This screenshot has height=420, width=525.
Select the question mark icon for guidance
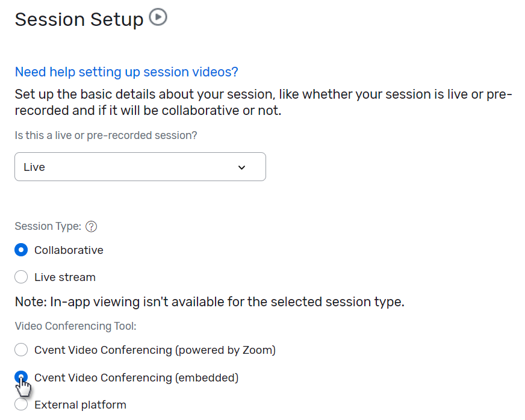tap(91, 226)
